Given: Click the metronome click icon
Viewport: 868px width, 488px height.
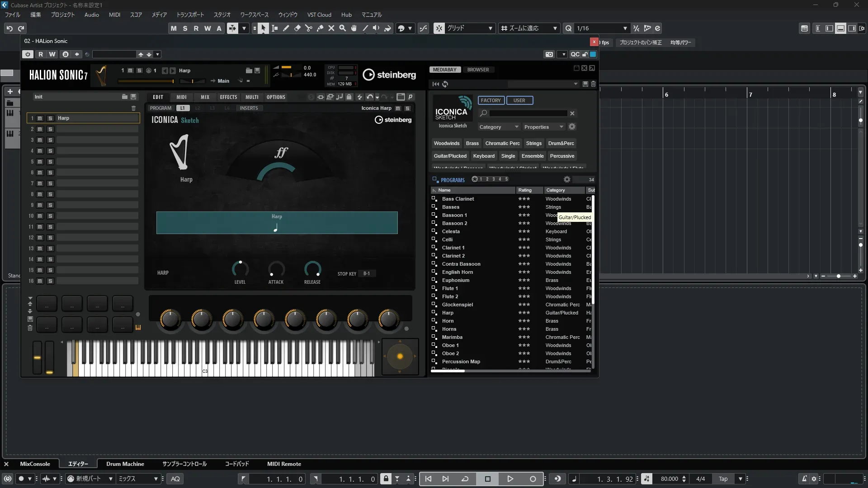Looking at the screenshot, I should pos(804,479).
